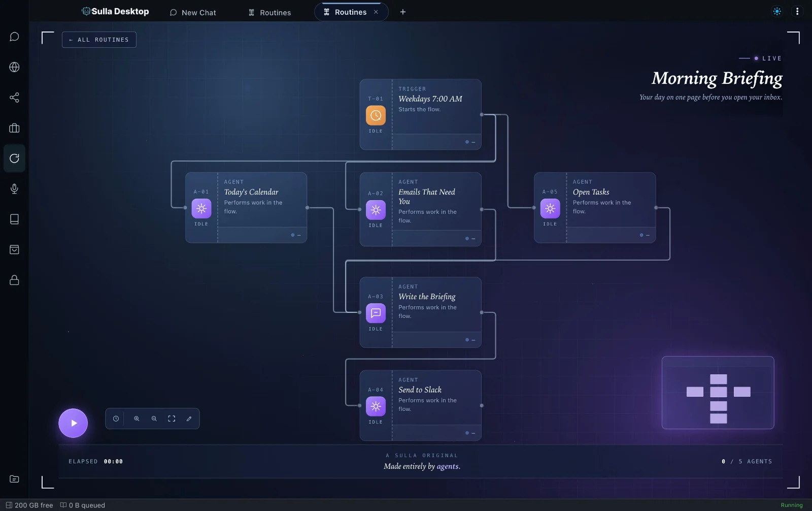This screenshot has height=511, width=812.
Task: Open the three-dot more options menu
Action: 797,11
